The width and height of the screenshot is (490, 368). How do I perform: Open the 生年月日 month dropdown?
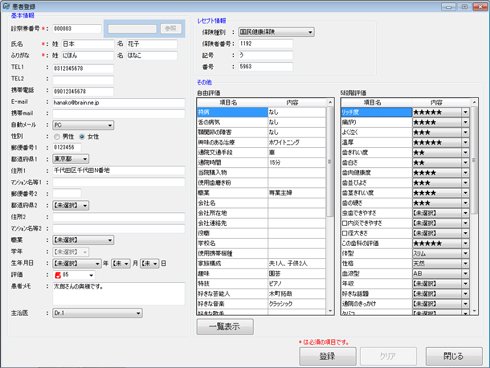[x=120, y=263]
